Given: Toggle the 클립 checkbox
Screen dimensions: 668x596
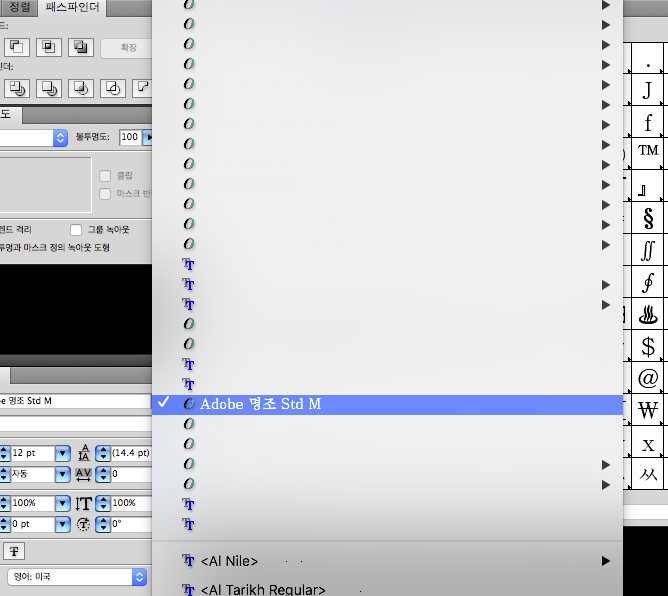Looking at the screenshot, I should [x=105, y=175].
